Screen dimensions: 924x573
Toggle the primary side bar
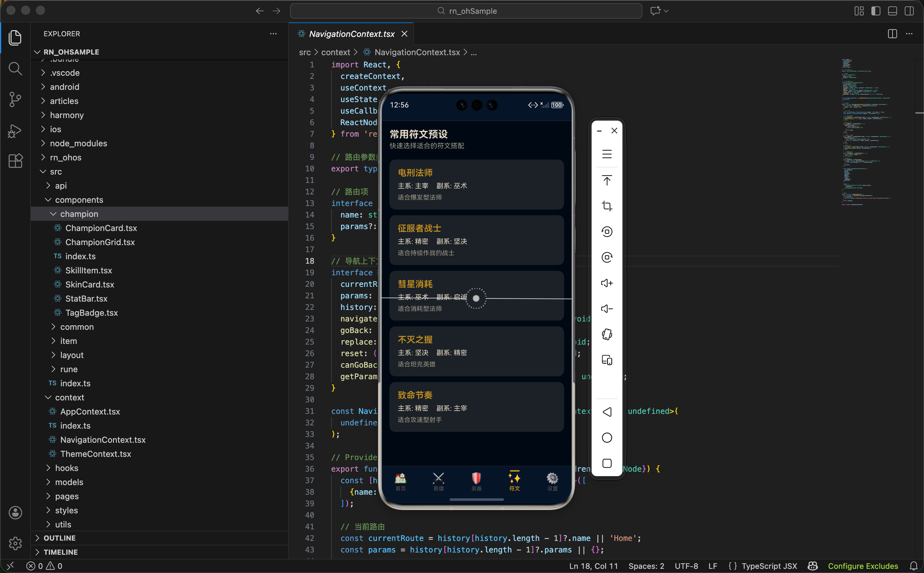click(x=876, y=11)
